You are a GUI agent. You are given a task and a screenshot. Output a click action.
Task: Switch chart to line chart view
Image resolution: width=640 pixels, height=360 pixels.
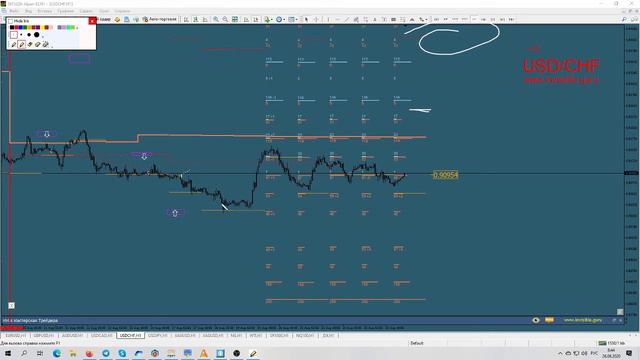(x=205, y=19)
